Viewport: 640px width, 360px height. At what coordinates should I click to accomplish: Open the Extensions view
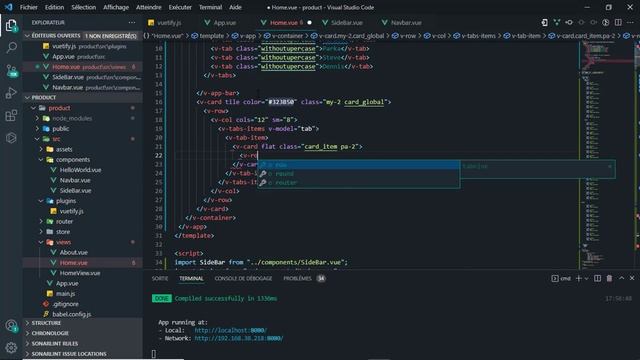[11, 116]
